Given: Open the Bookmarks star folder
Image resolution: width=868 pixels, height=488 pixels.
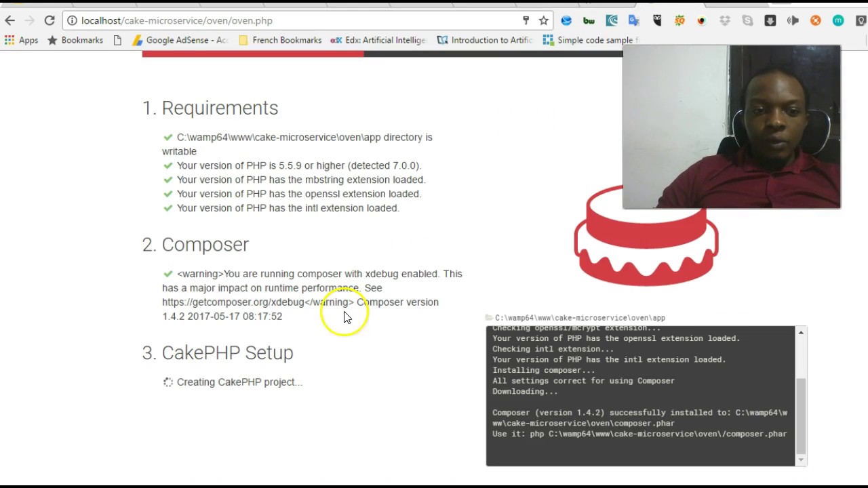Looking at the screenshot, I should point(75,40).
